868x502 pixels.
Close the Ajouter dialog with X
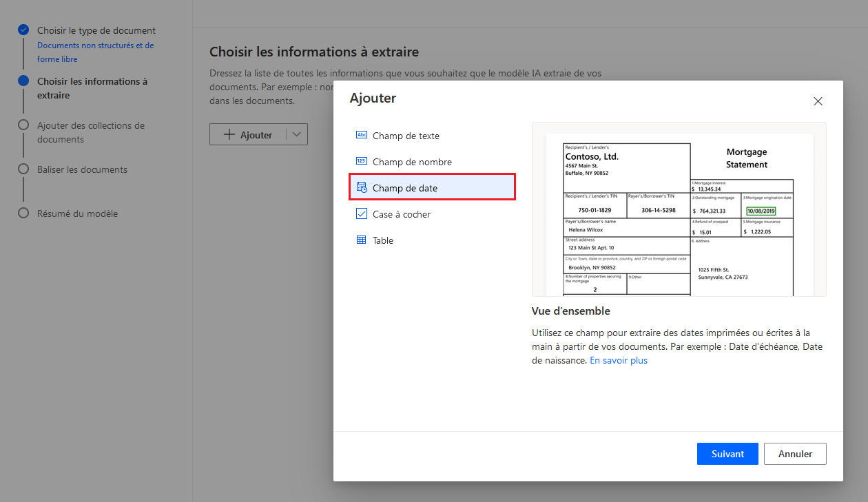pyautogui.click(x=818, y=101)
